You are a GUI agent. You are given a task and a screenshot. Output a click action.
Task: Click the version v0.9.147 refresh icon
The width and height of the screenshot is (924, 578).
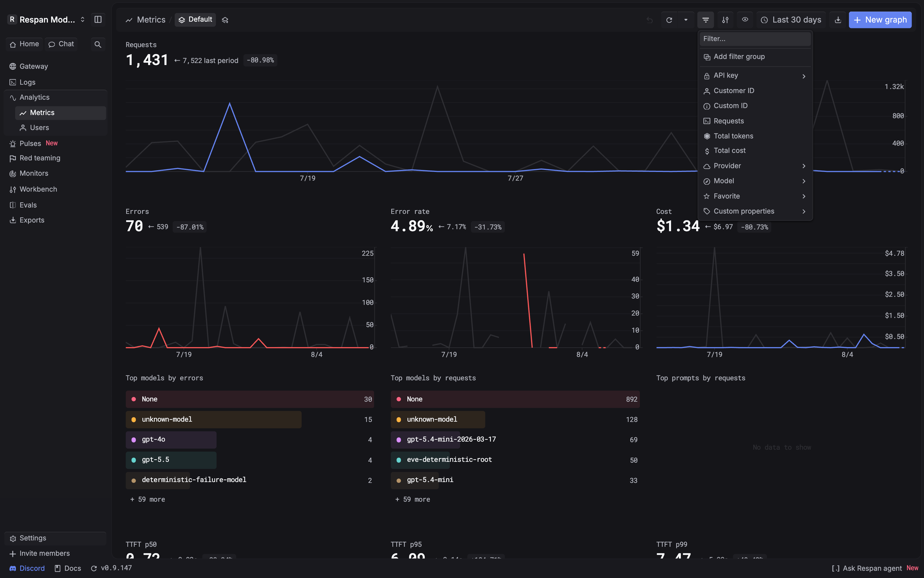tap(94, 568)
